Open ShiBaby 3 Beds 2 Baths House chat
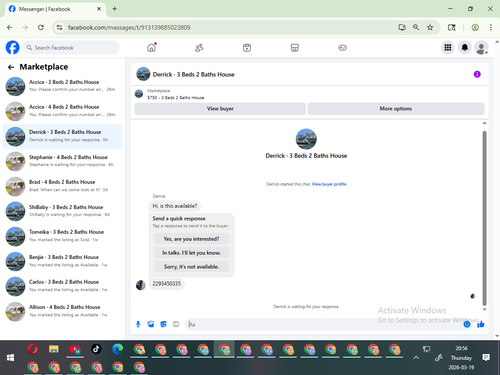Screen dimensions: 500x375 (63, 211)
